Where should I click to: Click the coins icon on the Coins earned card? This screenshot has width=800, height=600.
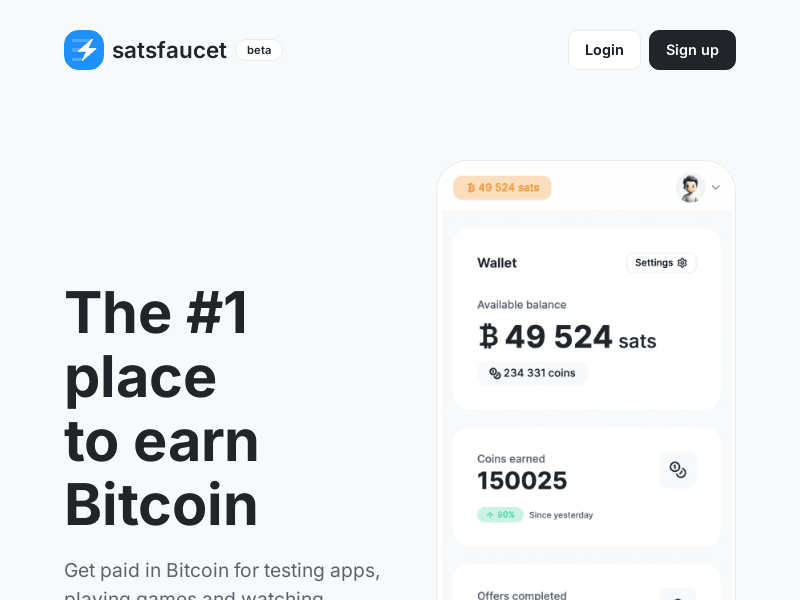[678, 470]
